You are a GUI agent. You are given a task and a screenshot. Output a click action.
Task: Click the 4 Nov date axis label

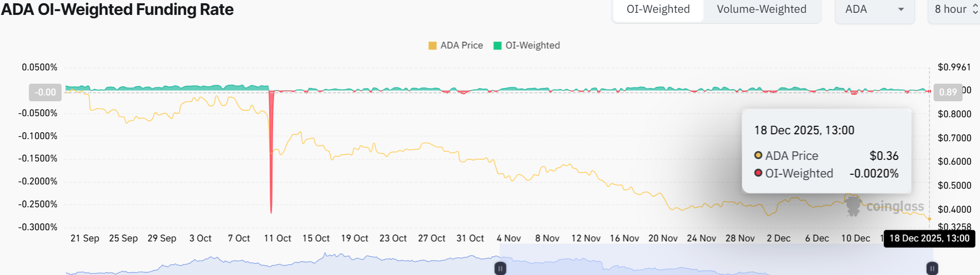tap(509, 238)
